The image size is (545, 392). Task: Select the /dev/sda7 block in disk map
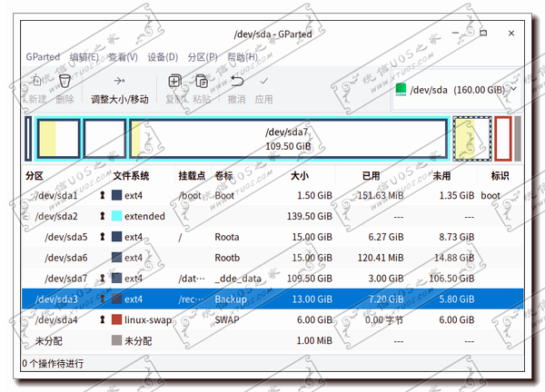(x=288, y=139)
